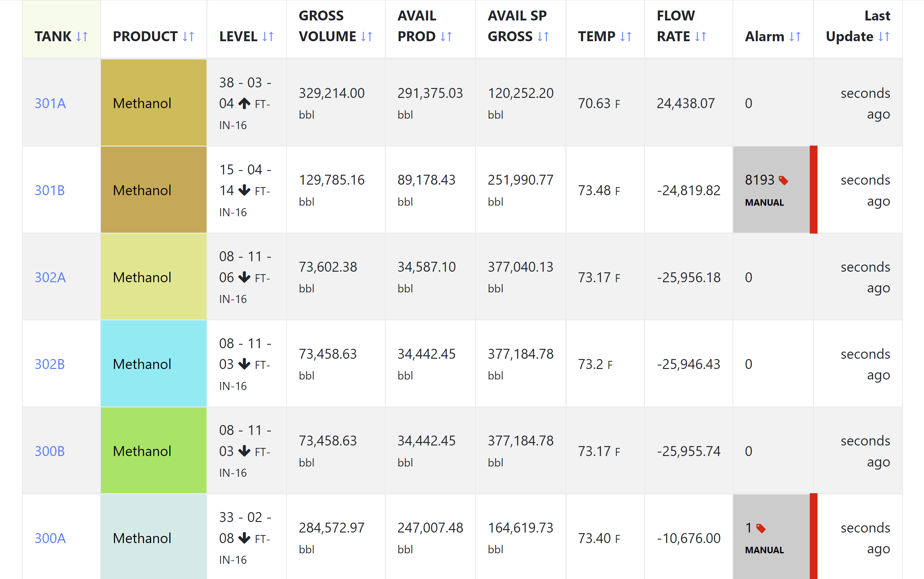Image resolution: width=924 pixels, height=579 pixels.
Task: Sort by GROSS VOLUME using arrows icon
Action: point(367,37)
